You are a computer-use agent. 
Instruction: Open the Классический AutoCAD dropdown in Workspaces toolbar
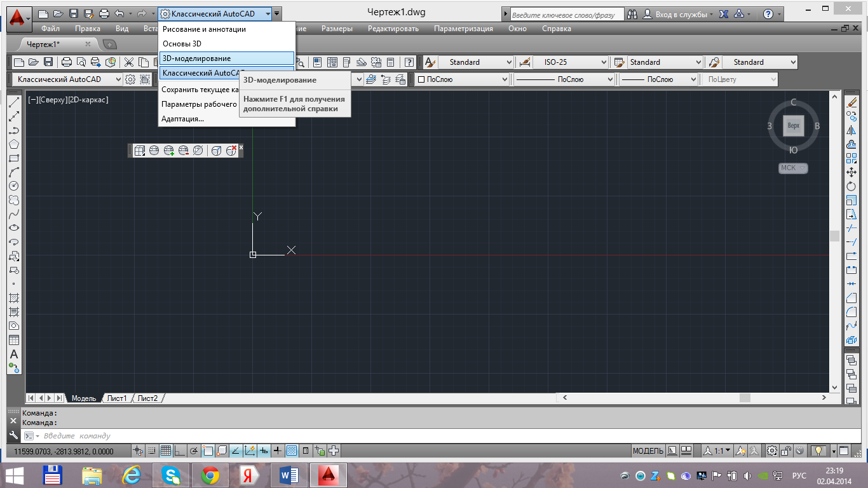click(68, 79)
